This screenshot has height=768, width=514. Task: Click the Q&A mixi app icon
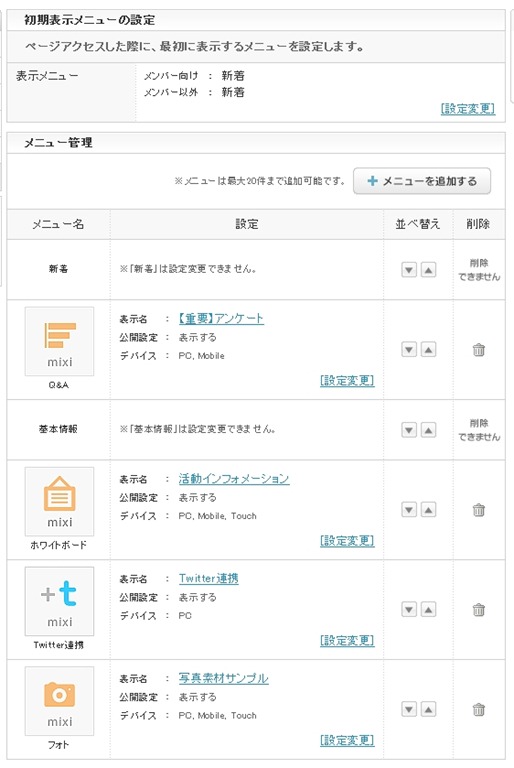[x=59, y=341]
